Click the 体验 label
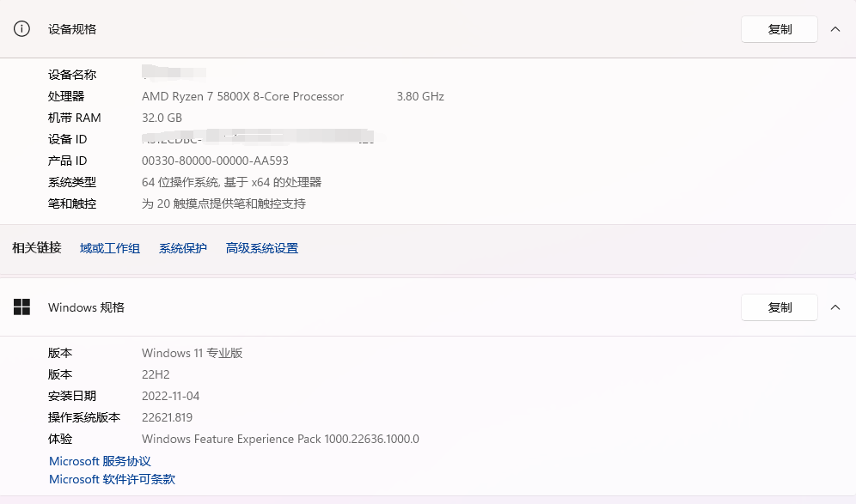Image resolution: width=856 pixels, height=504 pixels. point(60,439)
